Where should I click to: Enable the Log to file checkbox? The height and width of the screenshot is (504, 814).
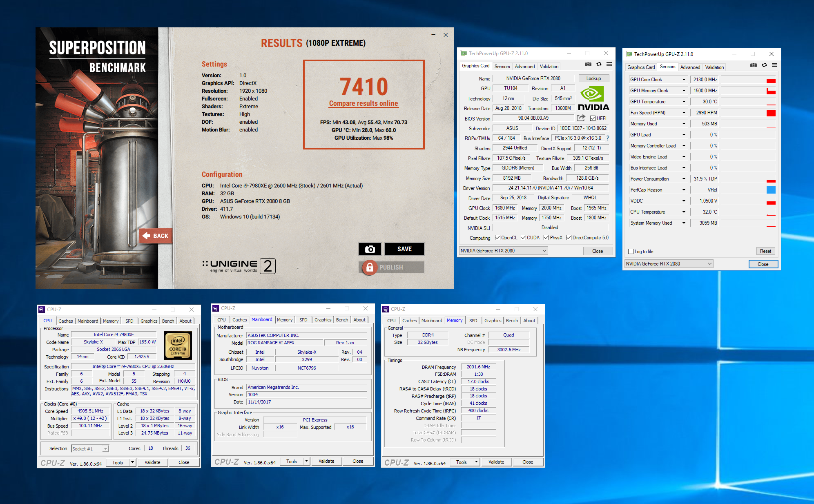coord(631,252)
